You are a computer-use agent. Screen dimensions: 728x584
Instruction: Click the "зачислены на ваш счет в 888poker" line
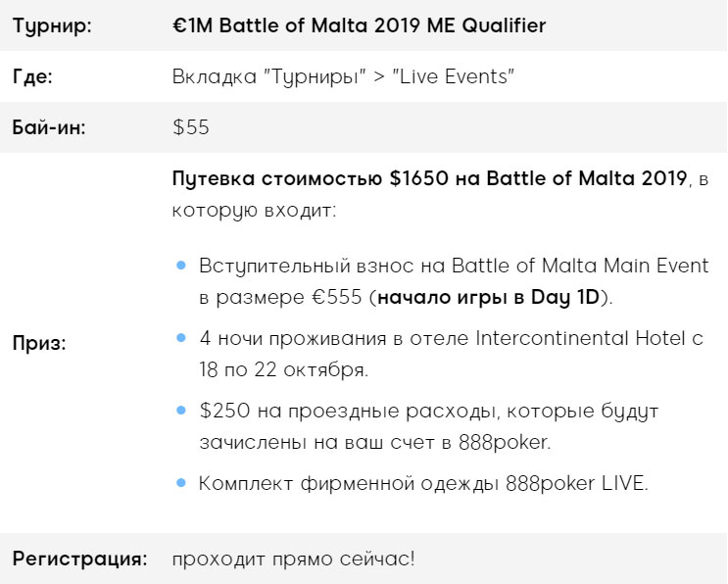tap(372, 442)
